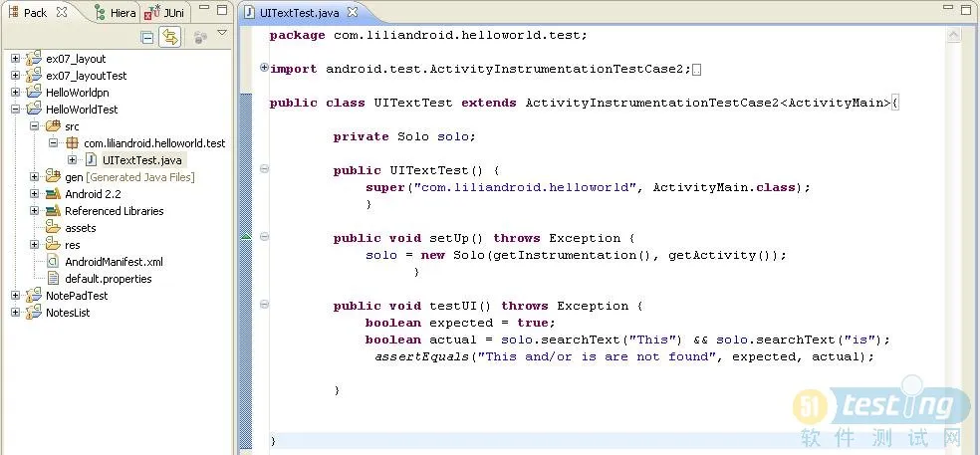Viewport: 980px width, 455px height.
Task: Select ex07_layout in the tree
Action: (x=76, y=59)
